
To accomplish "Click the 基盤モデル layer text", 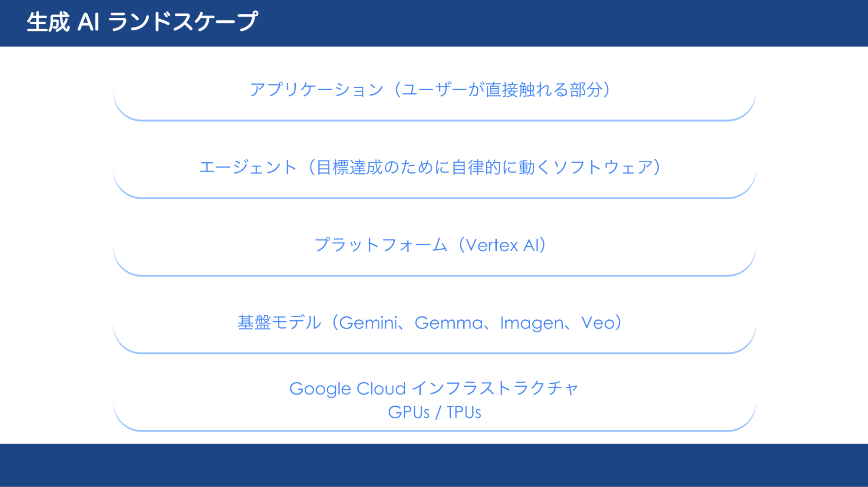I will point(430,322).
